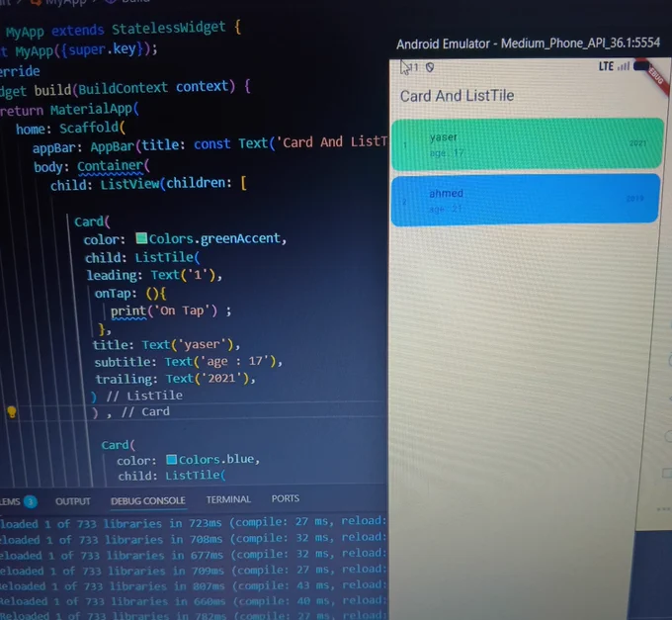Viewport: 672px width, 620px height.
Task: Click the 'onTap: (){' line
Action: click(x=130, y=294)
